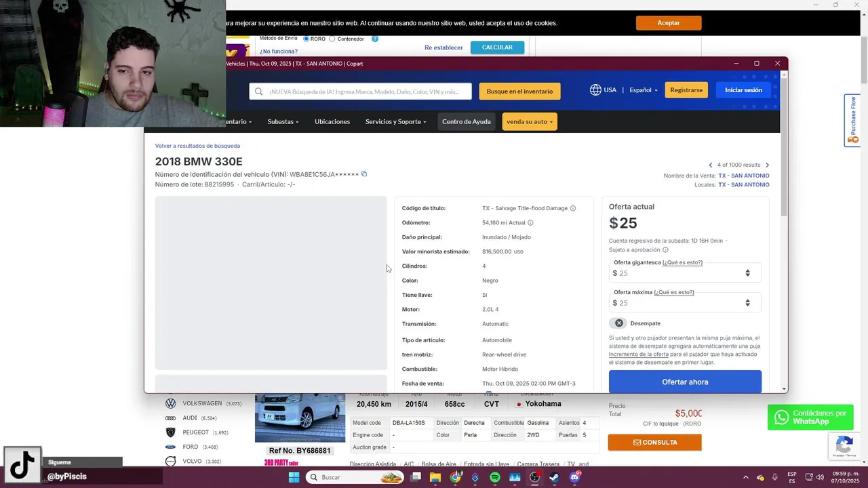Expand the venda su auto dropdown
The image size is (868, 488).
tap(530, 121)
